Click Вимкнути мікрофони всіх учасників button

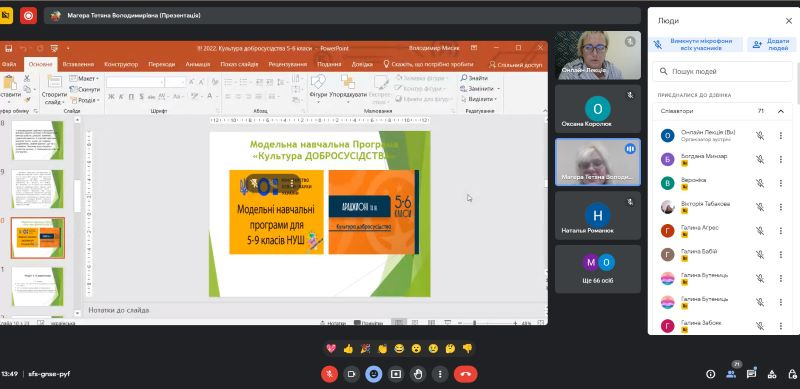point(696,44)
